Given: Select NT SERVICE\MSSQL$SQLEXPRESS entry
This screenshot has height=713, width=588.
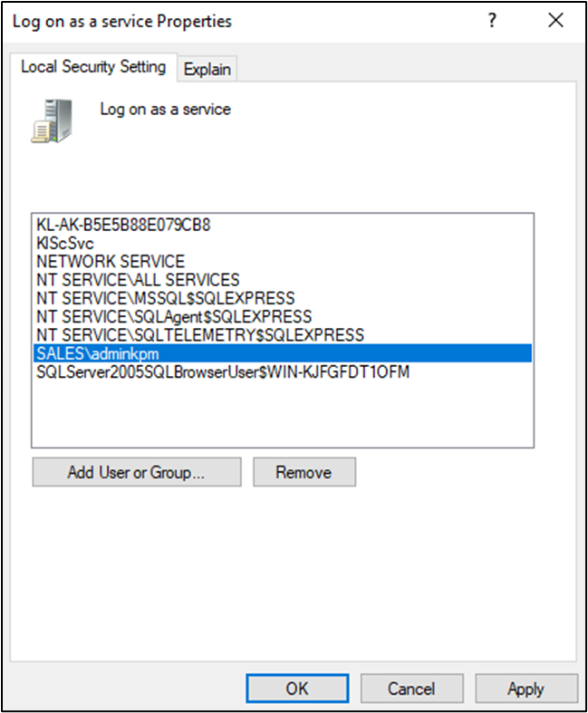Looking at the screenshot, I should [166, 298].
